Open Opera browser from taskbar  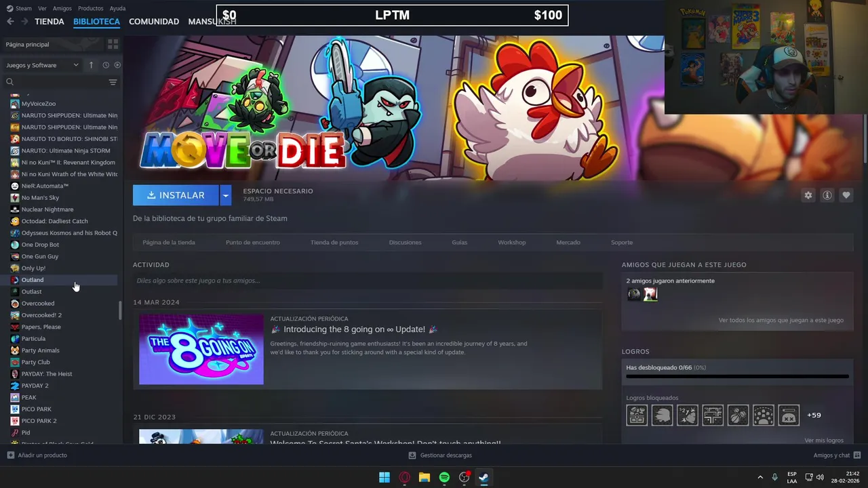pos(405,477)
